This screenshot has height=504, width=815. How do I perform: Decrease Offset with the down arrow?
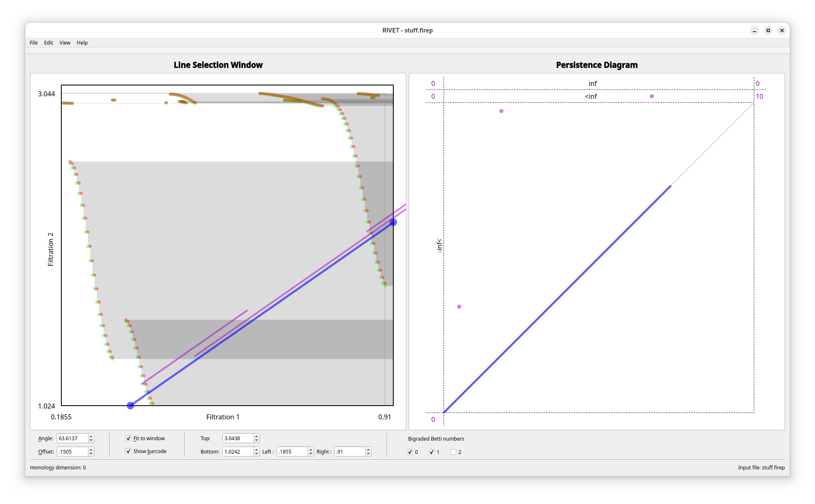click(91, 454)
